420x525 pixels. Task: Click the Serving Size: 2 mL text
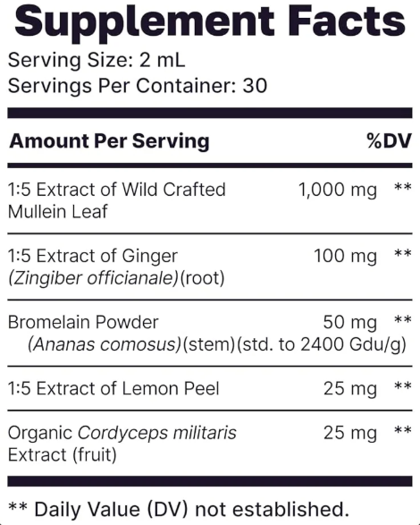click(97, 61)
